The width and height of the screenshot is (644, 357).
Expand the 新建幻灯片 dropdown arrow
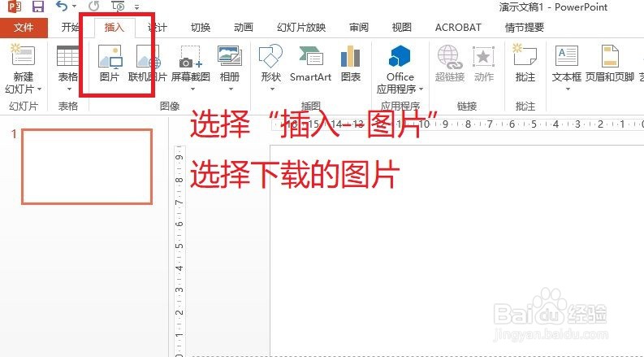(40, 89)
